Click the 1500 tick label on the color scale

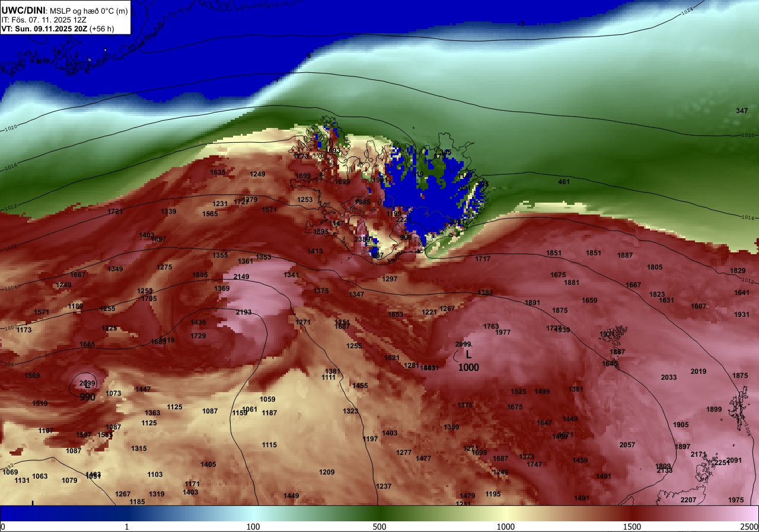coord(632,527)
